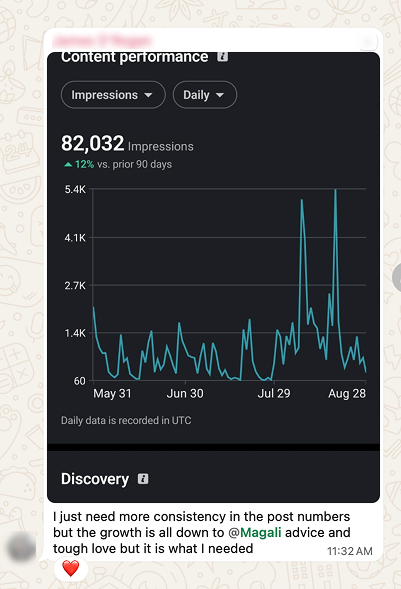Click the 12% growth indicator
This screenshot has height=589, width=401.
tap(80, 165)
